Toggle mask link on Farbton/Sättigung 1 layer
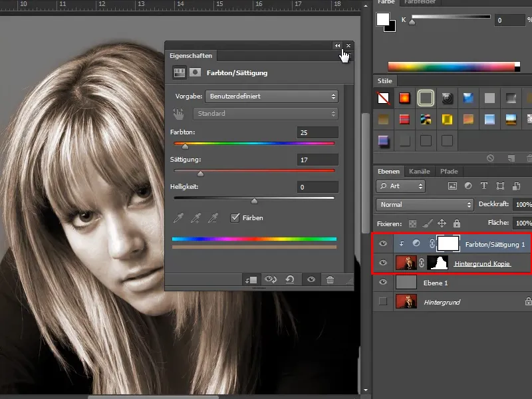 pos(432,243)
